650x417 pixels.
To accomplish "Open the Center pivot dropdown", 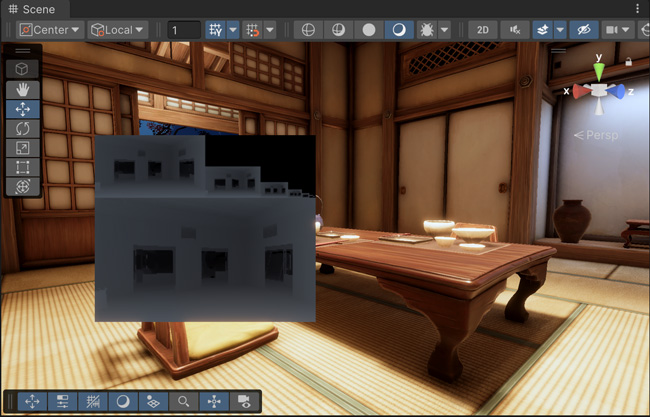I will point(50,29).
